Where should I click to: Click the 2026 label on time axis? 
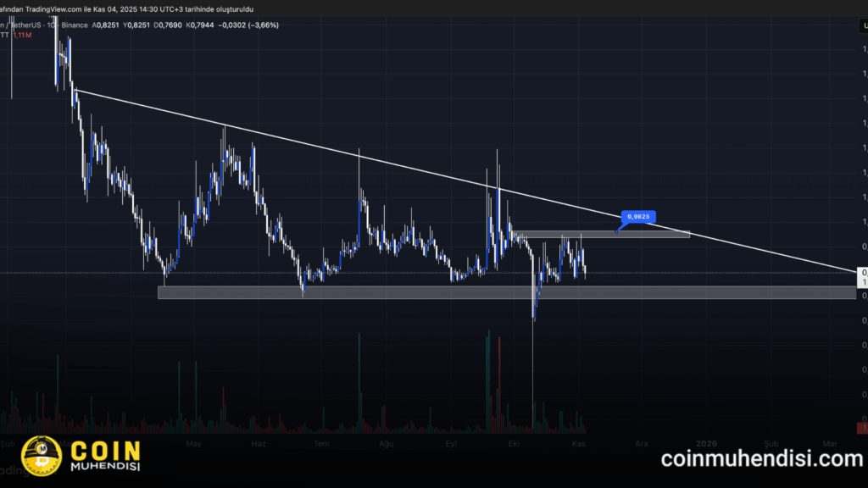point(706,443)
